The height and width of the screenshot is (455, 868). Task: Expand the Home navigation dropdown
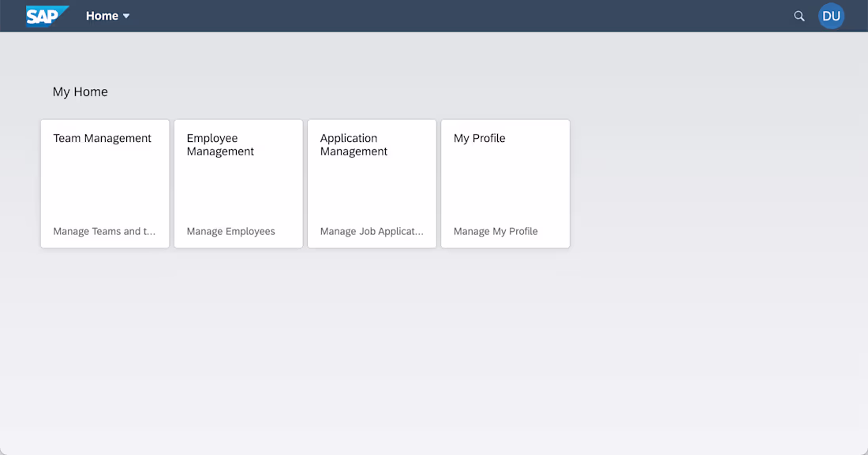[x=108, y=15]
